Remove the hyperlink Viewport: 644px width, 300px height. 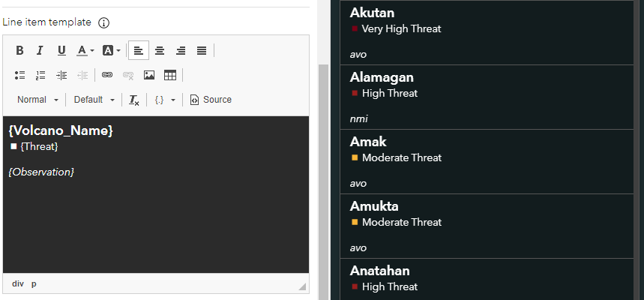pos(128,75)
